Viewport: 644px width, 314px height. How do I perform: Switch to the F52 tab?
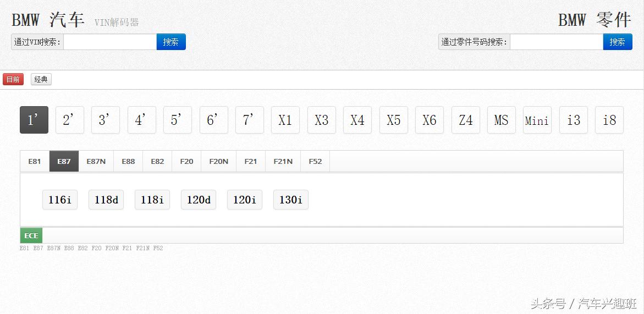[316, 161]
